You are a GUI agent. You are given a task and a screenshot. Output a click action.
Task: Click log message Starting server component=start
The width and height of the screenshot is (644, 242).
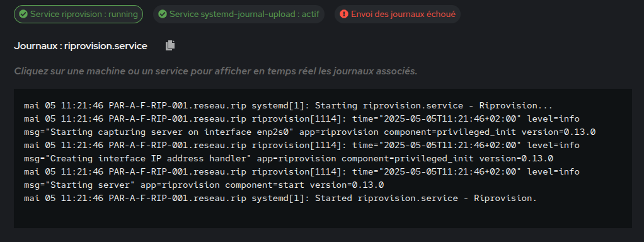click(x=204, y=185)
